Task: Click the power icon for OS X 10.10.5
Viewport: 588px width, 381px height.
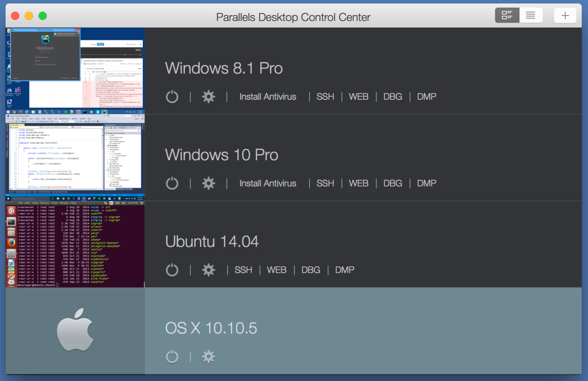Action: [172, 357]
